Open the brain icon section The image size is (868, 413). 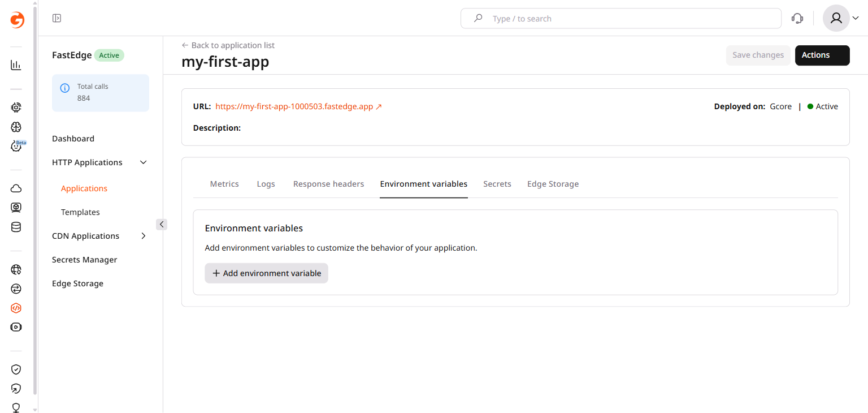pyautogui.click(x=16, y=127)
